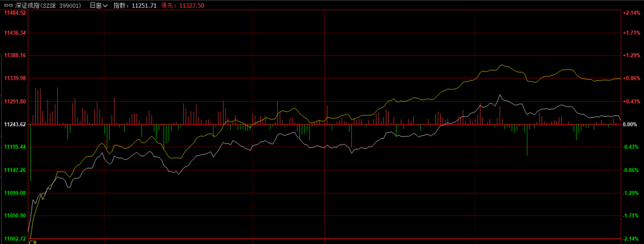Viewport: 644px width, 244px height.
Task: Click price label 11291.80 on left axis
Action: (15, 101)
